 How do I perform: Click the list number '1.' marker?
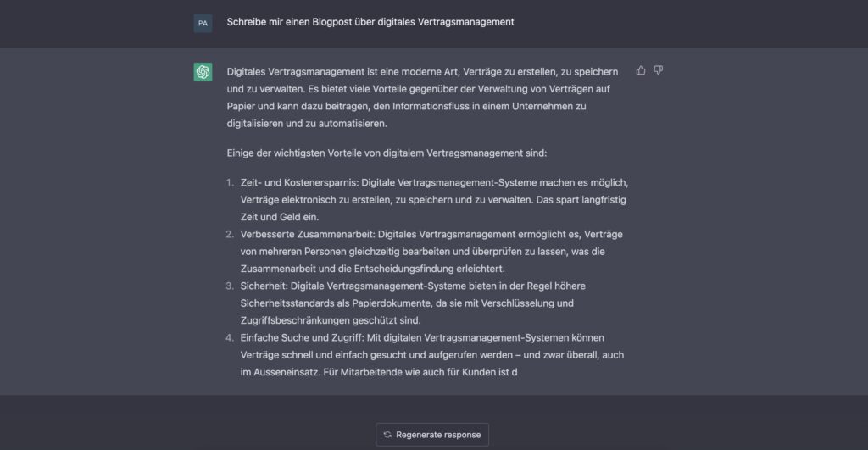(x=230, y=182)
